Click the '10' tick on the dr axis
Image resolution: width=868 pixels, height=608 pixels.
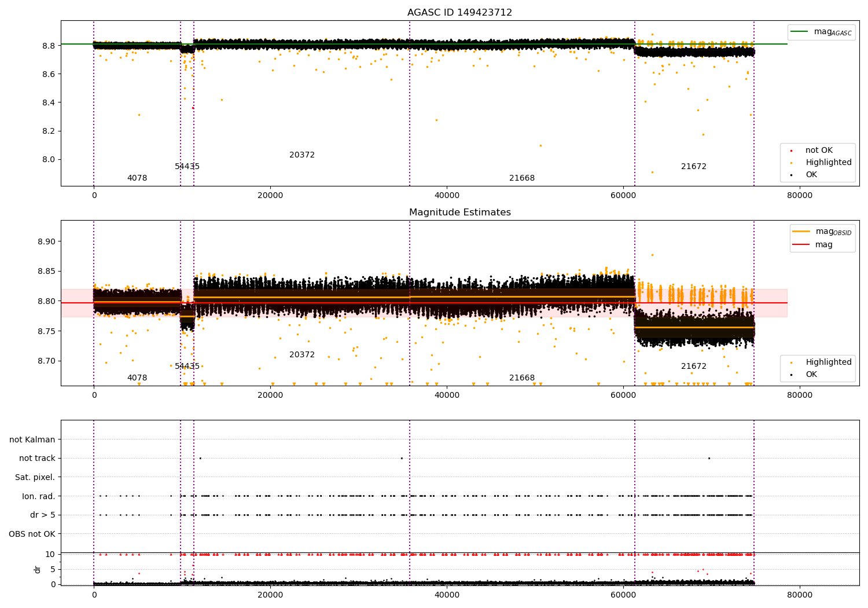pyautogui.click(x=50, y=555)
